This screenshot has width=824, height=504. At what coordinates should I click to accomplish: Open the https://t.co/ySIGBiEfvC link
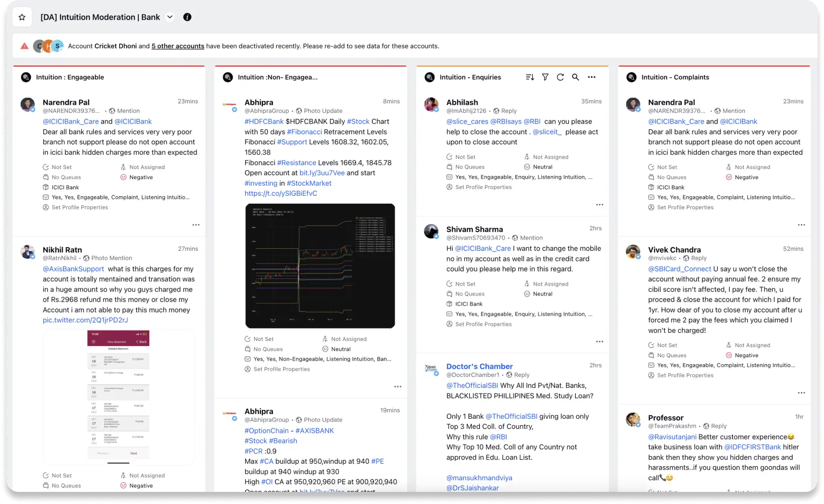tap(281, 193)
